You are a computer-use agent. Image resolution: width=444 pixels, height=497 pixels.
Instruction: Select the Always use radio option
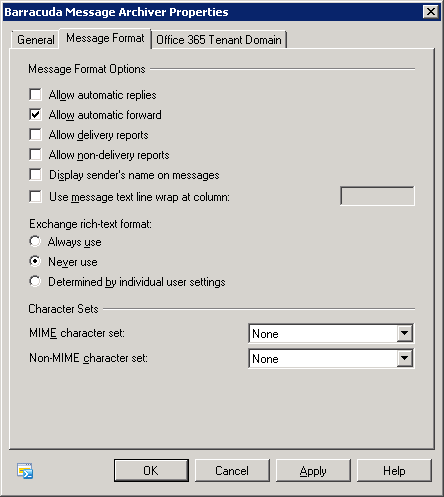click(x=35, y=241)
